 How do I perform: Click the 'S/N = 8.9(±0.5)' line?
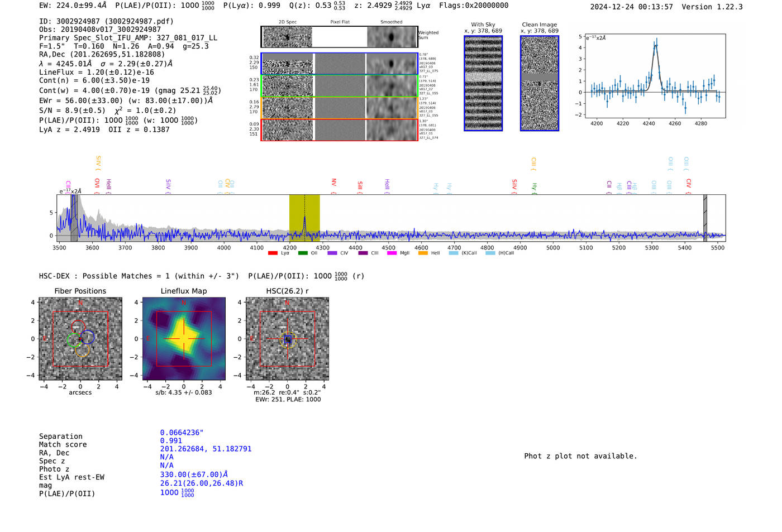[x=72, y=111]
